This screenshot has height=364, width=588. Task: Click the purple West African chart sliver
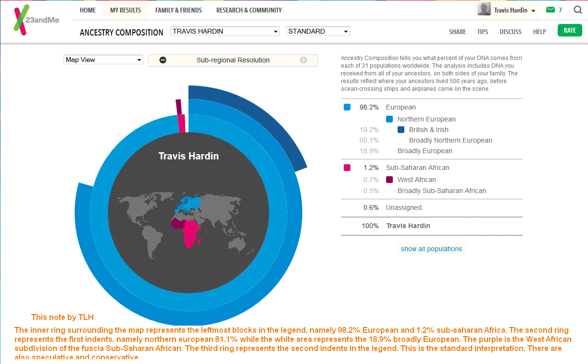178,107
